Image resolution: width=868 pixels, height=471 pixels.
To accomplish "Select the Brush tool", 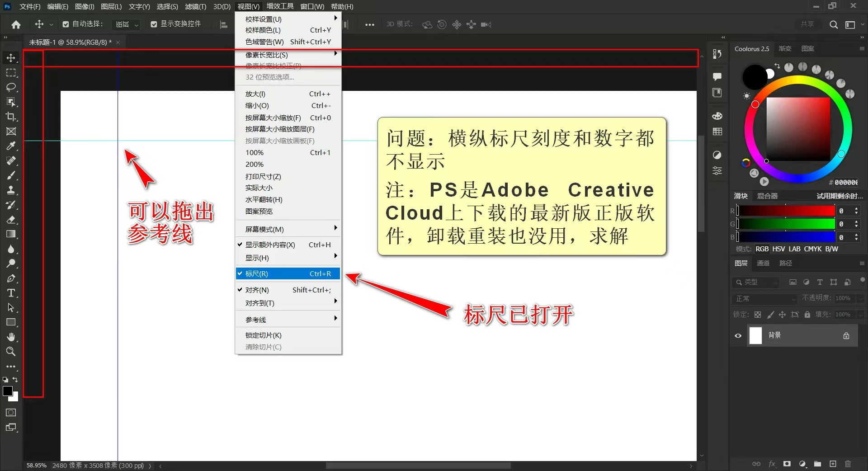I will coord(11,175).
